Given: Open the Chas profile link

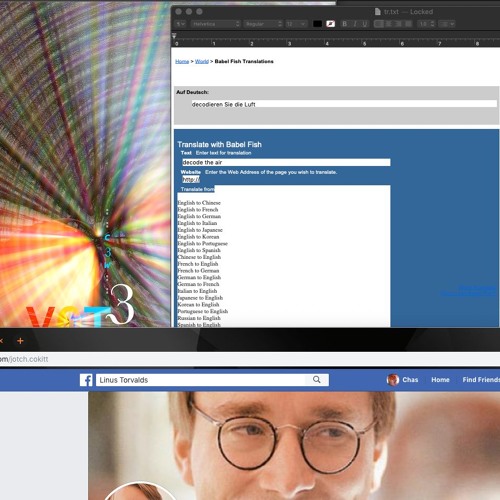Looking at the screenshot, I should (x=410, y=380).
